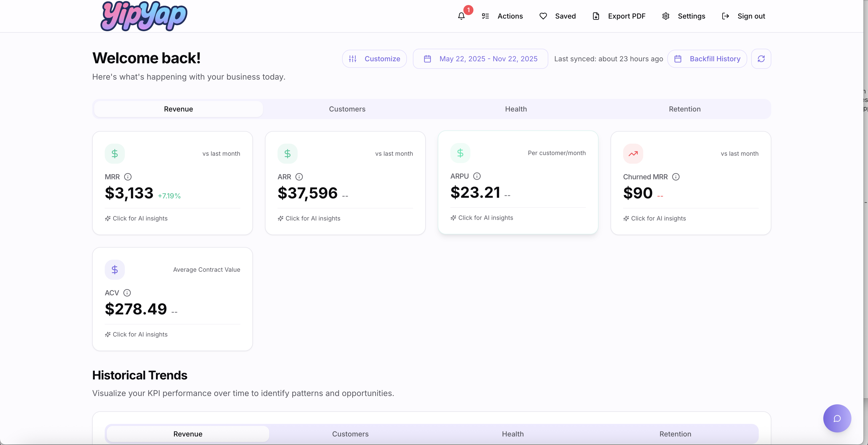Open the date range picker
The width and height of the screenshot is (868, 445).
pyautogui.click(x=480, y=59)
